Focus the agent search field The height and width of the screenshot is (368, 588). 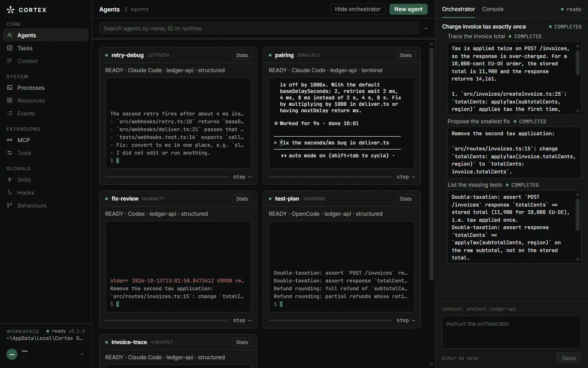coord(259,29)
